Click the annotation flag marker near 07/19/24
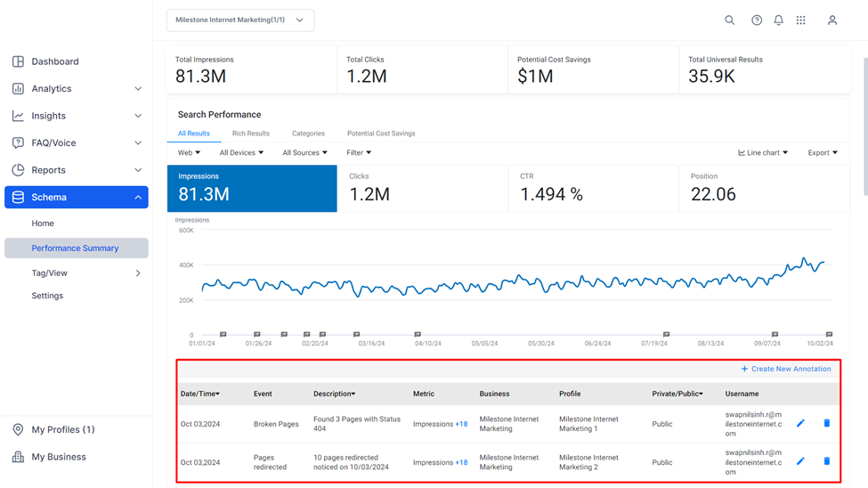Viewport: 868px width, 488px height. 667,334
